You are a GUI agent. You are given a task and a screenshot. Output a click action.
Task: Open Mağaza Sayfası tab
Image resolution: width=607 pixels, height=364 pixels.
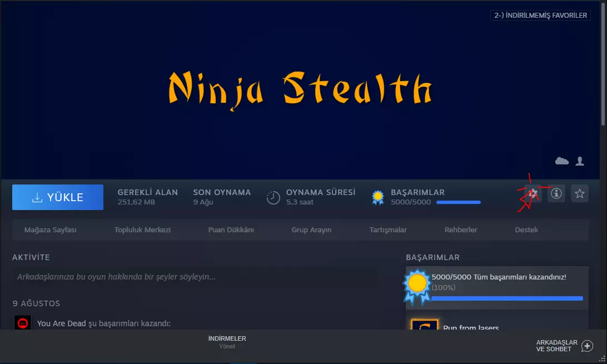click(x=51, y=230)
